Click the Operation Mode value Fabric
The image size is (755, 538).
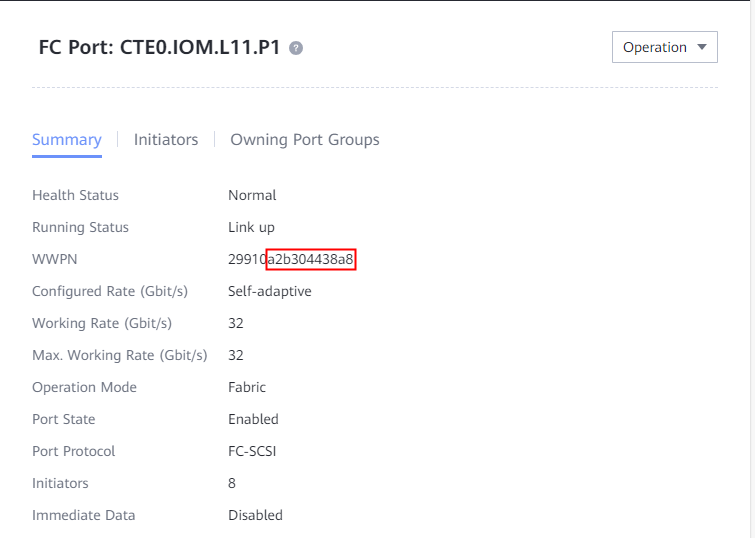(247, 387)
